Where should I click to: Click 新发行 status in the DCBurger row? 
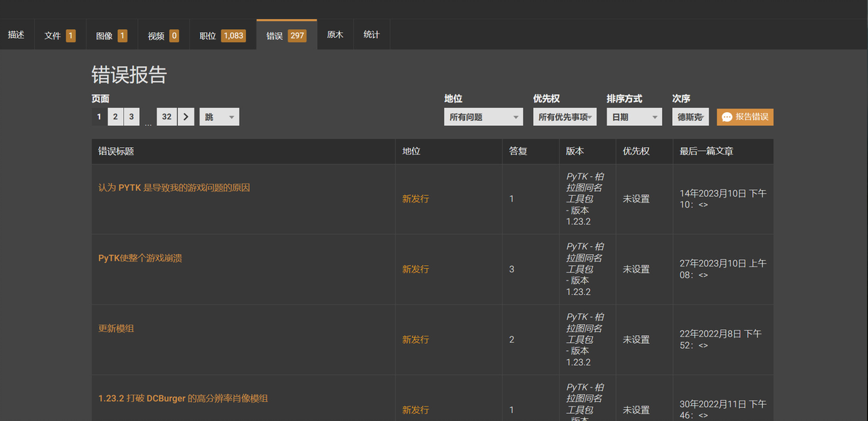coord(415,410)
